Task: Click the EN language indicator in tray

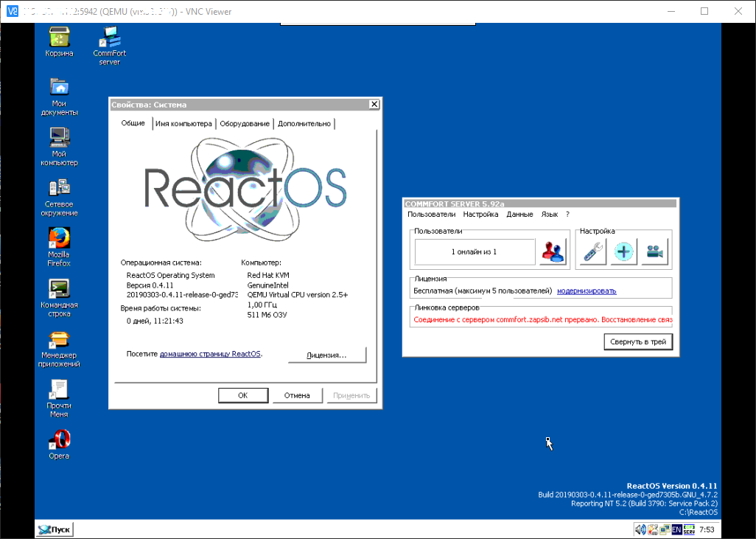Action: [x=676, y=529]
